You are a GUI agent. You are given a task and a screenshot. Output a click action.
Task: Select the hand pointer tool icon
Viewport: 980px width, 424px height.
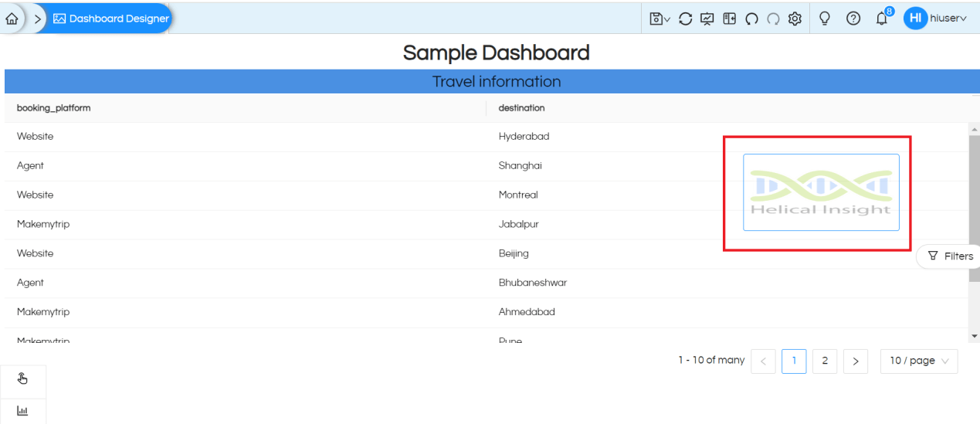(x=22, y=378)
